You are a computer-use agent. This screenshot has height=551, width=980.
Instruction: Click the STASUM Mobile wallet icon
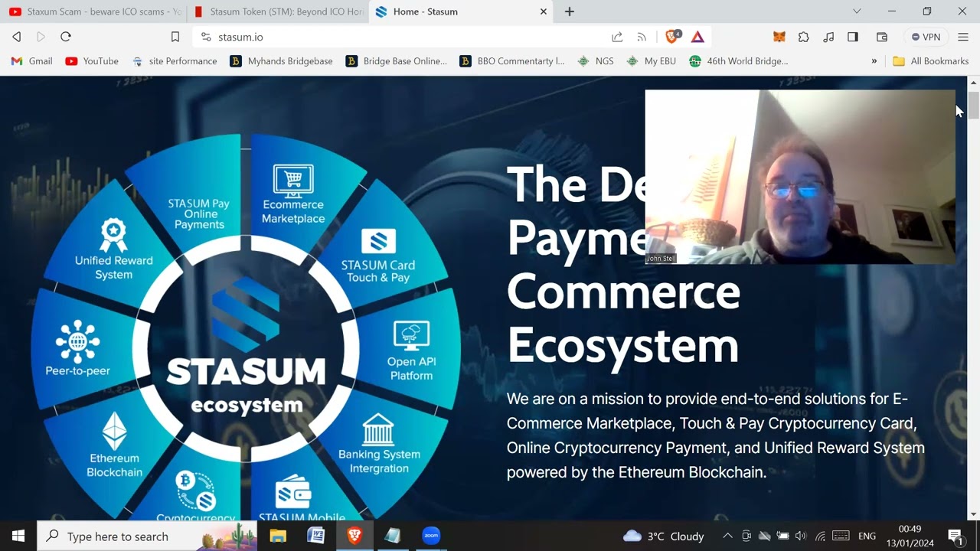tap(293, 491)
